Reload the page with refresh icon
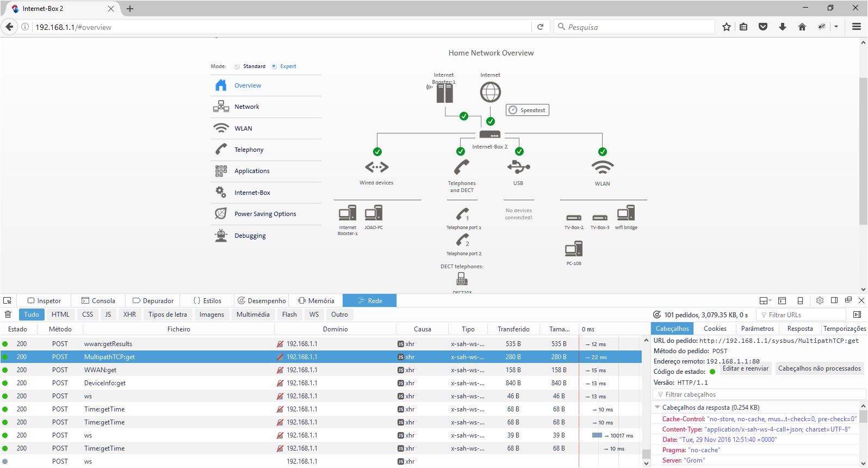The width and height of the screenshot is (868, 468). pyautogui.click(x=540, y=27)
